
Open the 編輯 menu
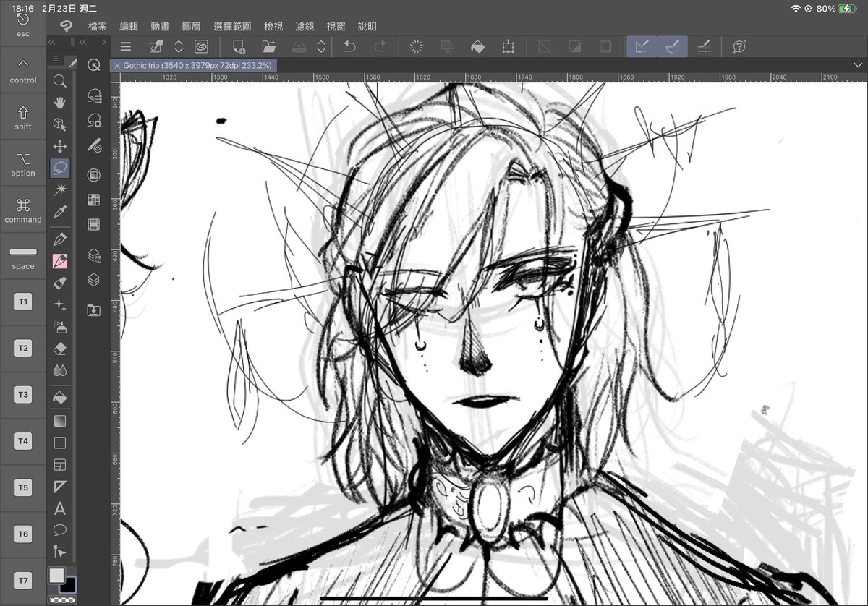[129, 26]
